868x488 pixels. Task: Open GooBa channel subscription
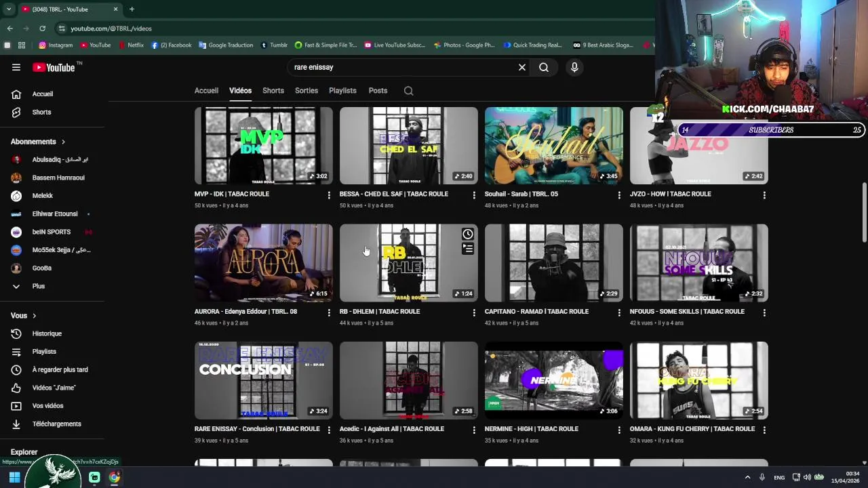pyautogui.click(x=52, y=268)
